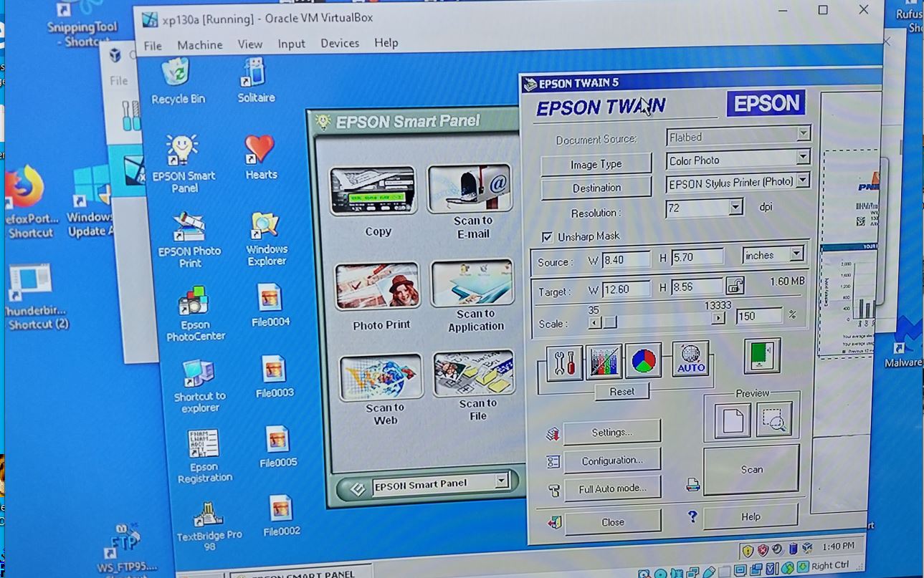Expand the Flatbed Document Source dropdown
This screenshot has width=924, height=578.
tap(803, 134)
